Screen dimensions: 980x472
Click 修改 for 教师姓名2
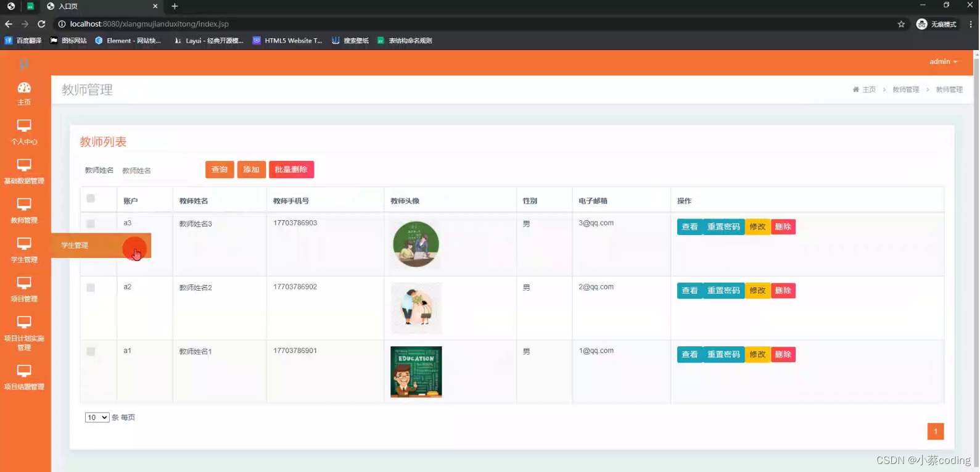pos(757,291)
